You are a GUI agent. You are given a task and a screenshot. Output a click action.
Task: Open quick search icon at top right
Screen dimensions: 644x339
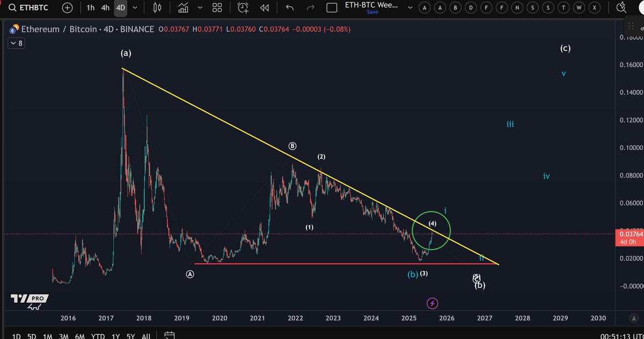coord(621,8)
